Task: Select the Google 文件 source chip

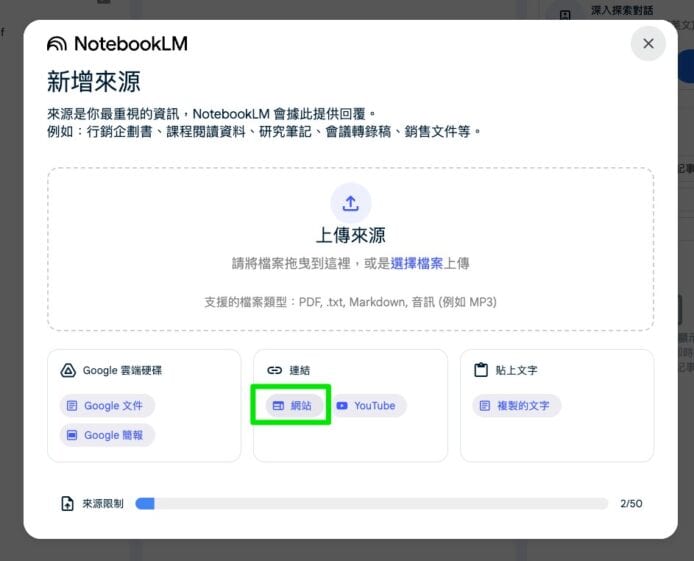Action: tap(107, 406)
